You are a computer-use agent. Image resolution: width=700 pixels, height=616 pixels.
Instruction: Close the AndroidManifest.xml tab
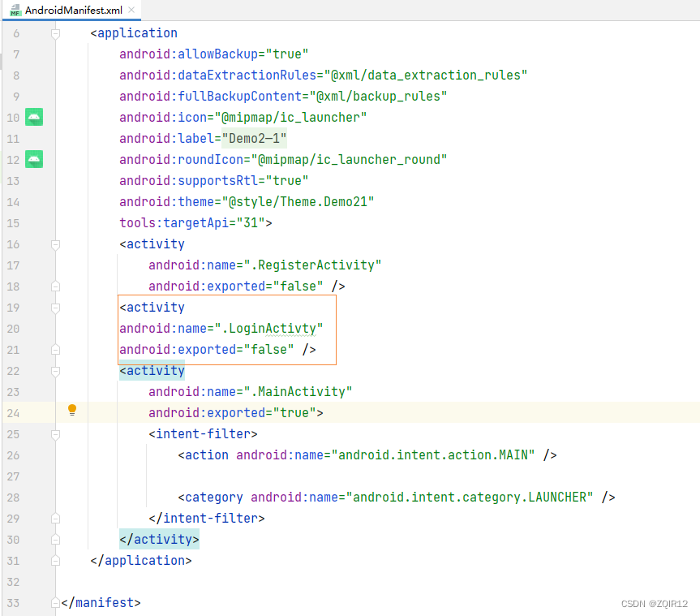coord(131,10)
